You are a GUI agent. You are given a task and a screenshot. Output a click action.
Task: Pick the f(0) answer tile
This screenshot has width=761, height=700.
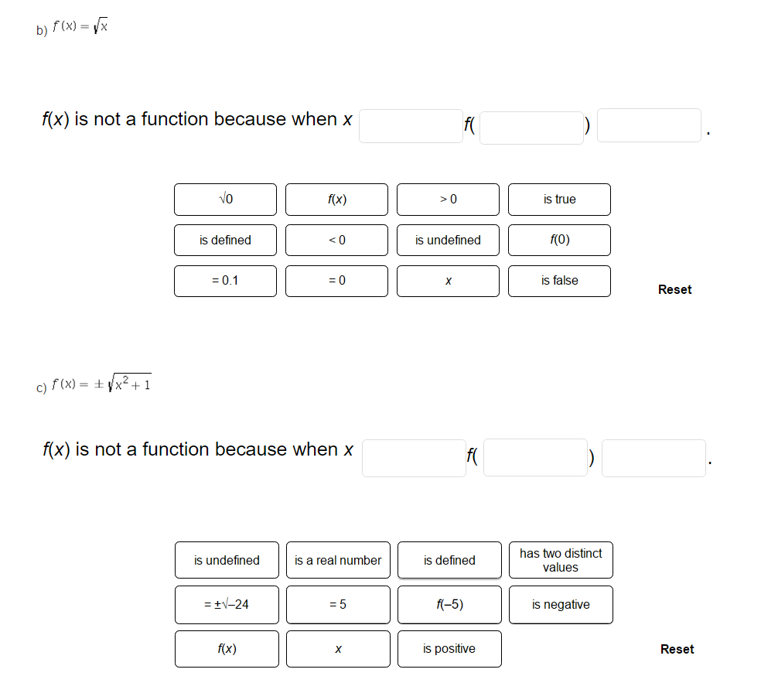coord(559,240)
